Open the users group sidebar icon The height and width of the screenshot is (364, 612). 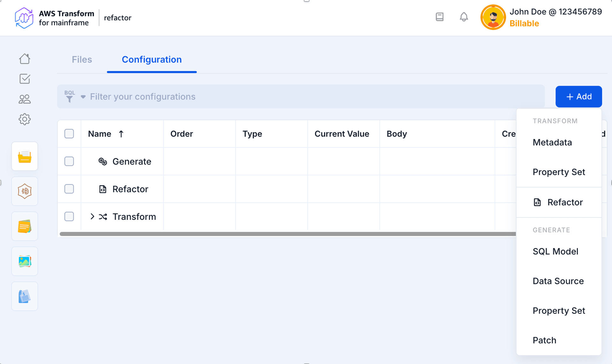coord(25,99)
